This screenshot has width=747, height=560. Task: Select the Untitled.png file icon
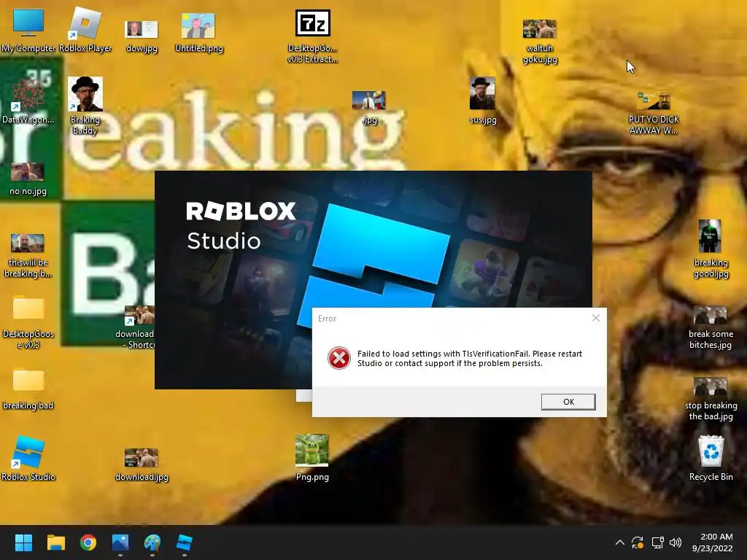[198, 32]
